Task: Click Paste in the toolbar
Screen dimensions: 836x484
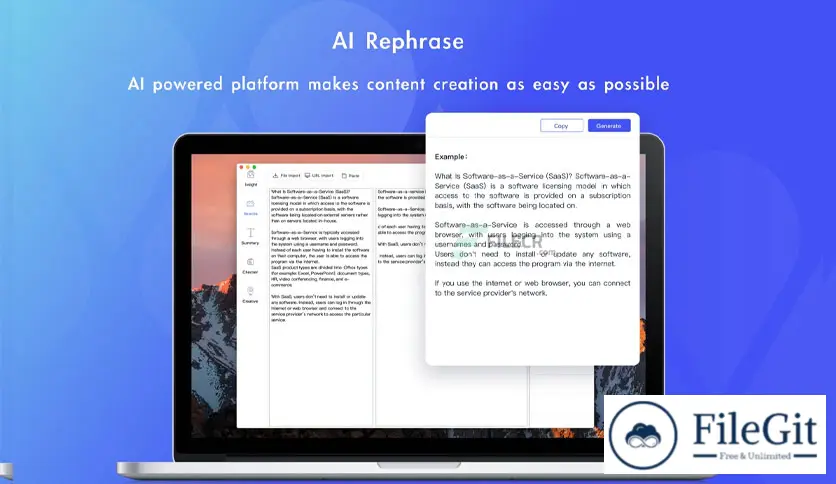Action: (x=351, y=175)
